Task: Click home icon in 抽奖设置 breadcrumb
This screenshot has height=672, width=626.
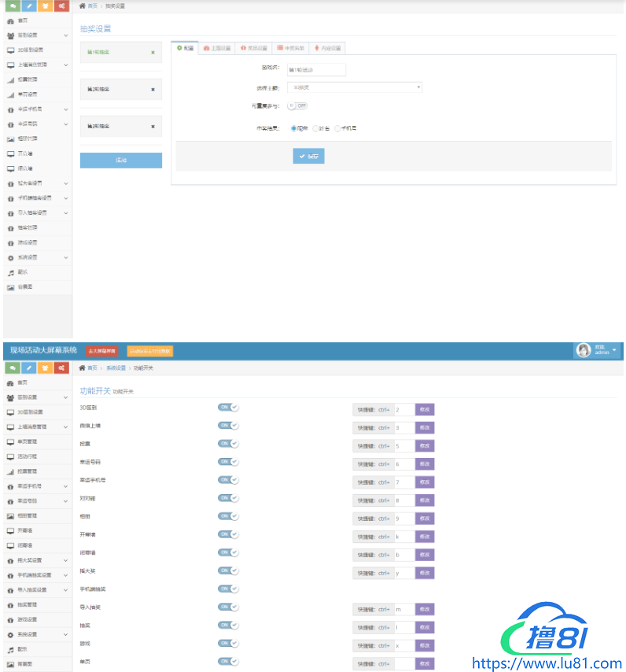Action: pos(83,6)
